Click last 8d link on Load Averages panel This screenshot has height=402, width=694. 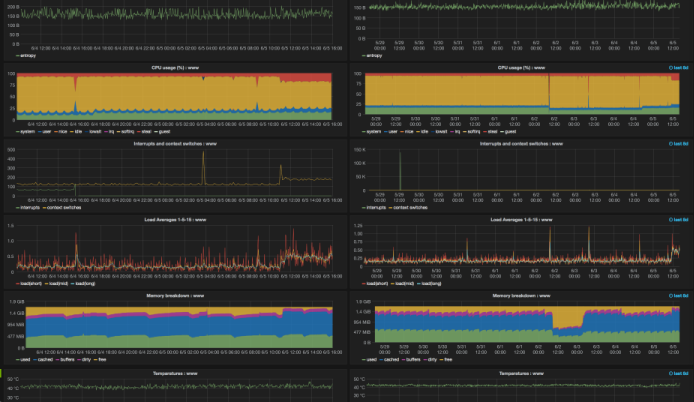(x=679, y=220)
